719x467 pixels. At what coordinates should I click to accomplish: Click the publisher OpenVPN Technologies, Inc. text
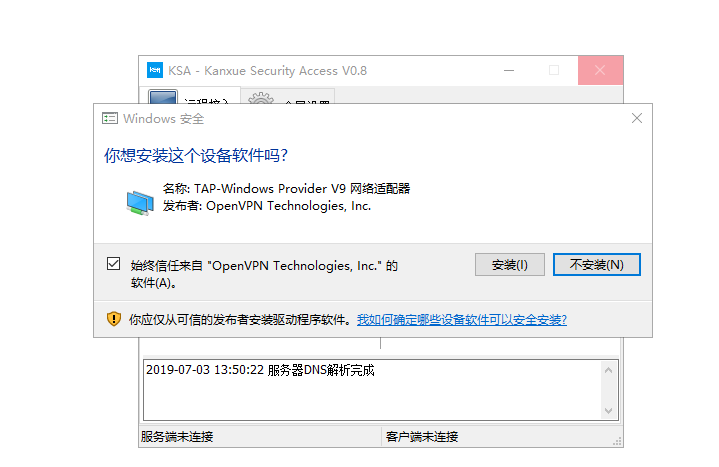[x=267, y=206]
